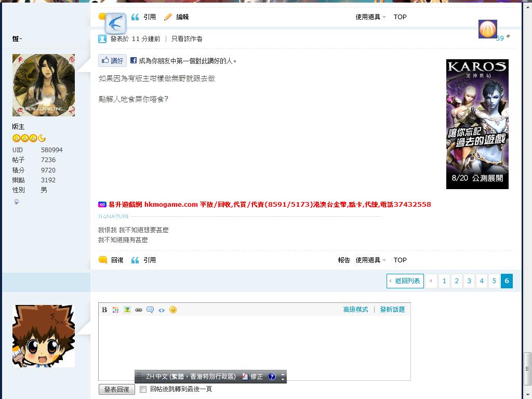Click the KAROS game advertisement banner
532x399 pixels.
click(x=477, y=124)
